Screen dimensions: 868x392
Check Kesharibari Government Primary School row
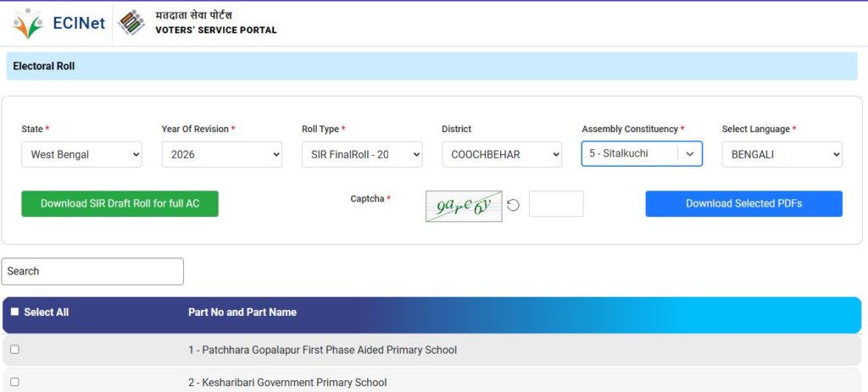[14, 382]
